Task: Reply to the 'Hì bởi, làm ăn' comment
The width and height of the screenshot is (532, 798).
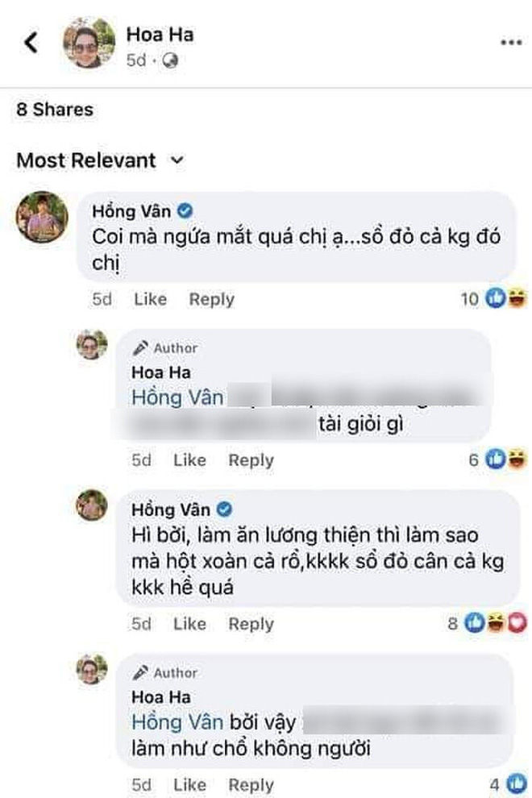Action: point(251,623)
